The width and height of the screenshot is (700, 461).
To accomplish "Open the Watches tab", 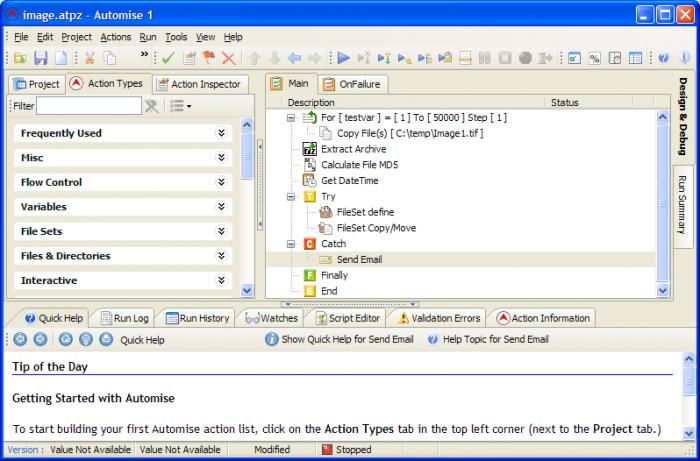I will (272, 318).
